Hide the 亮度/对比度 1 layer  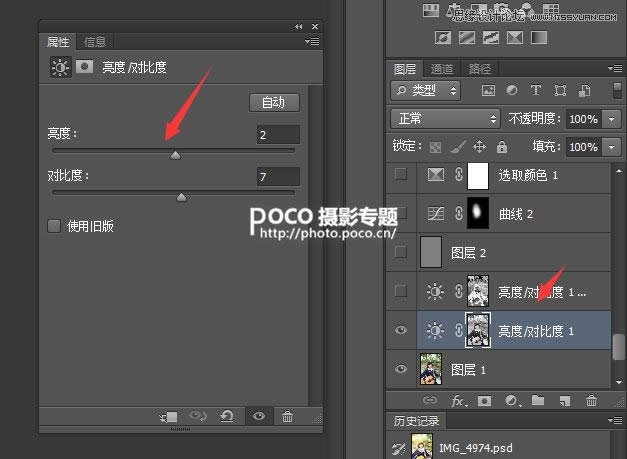click(x=401, y=330)
